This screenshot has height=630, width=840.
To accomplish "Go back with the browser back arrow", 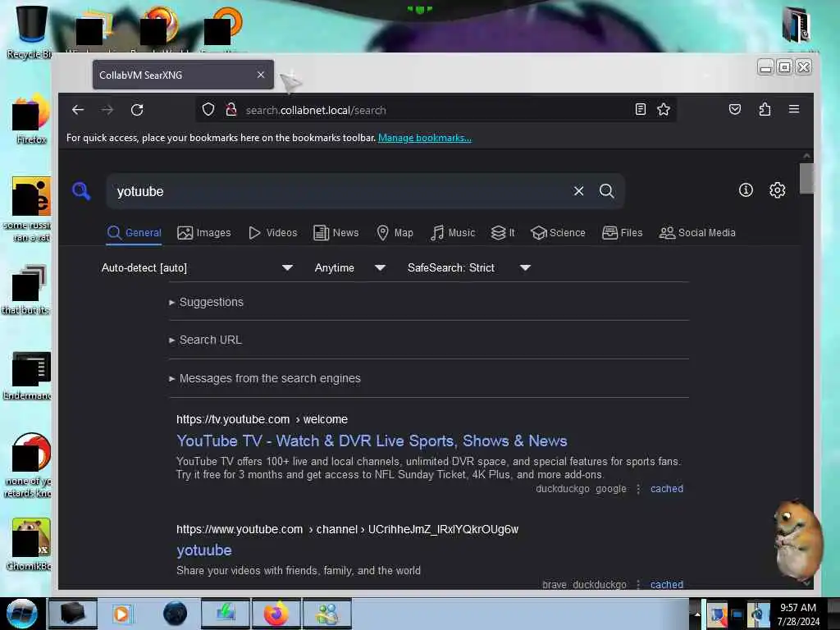I will click(78, 110).
